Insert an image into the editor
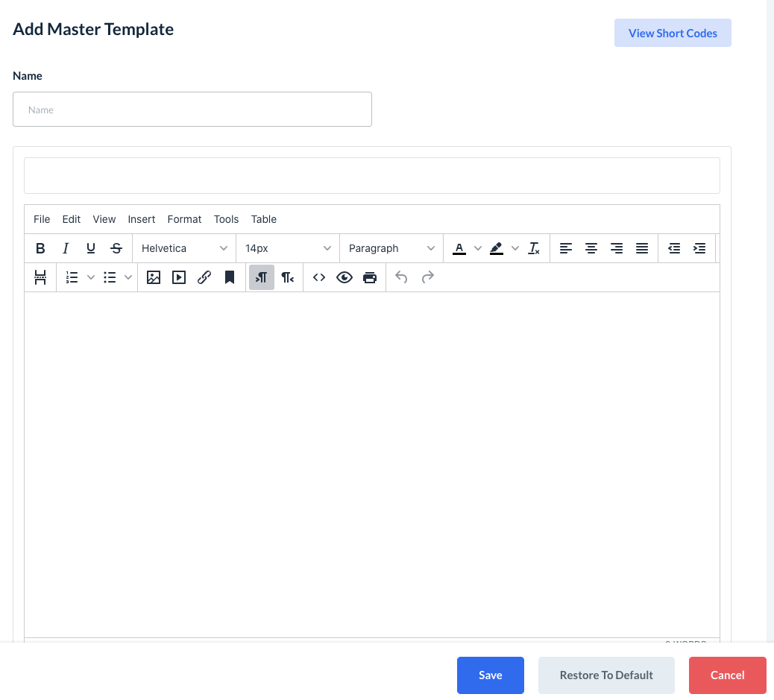Viewport: 774px width, 700px height. click(154, 277)
